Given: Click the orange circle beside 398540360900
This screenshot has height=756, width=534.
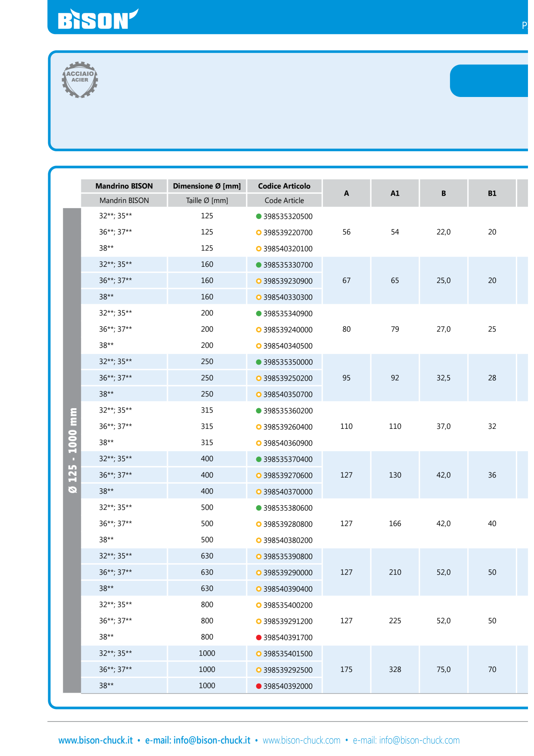Looking at the screenshot, I should (259, 443).
